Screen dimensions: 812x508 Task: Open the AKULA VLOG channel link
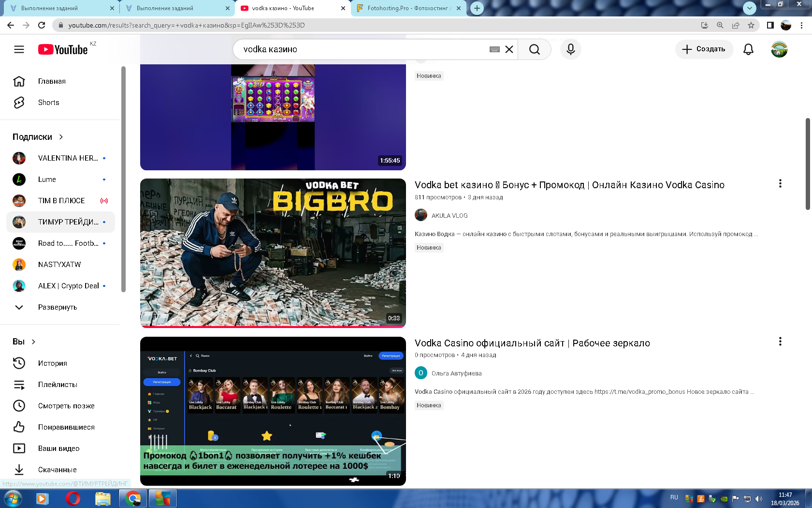449,216
